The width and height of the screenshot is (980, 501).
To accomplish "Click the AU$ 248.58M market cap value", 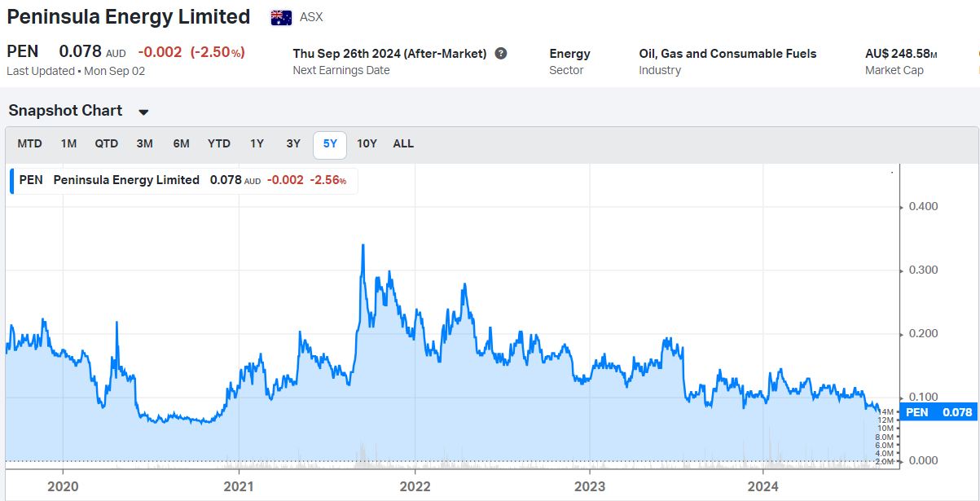I will [901, 54].
